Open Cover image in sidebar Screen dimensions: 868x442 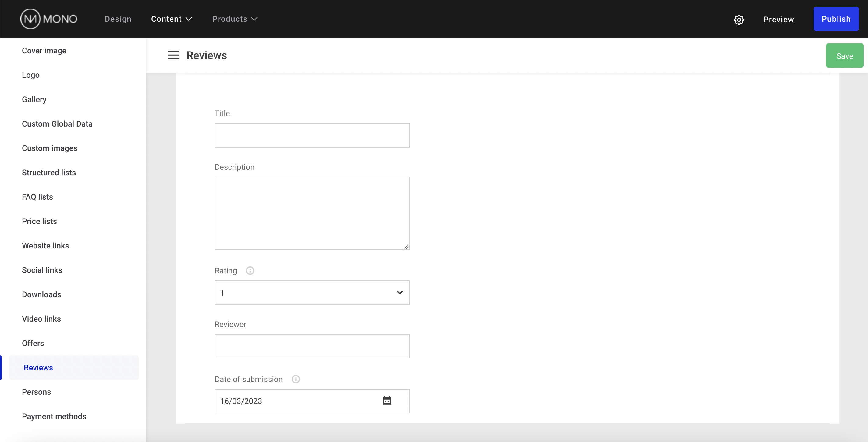tap(44, 51)
